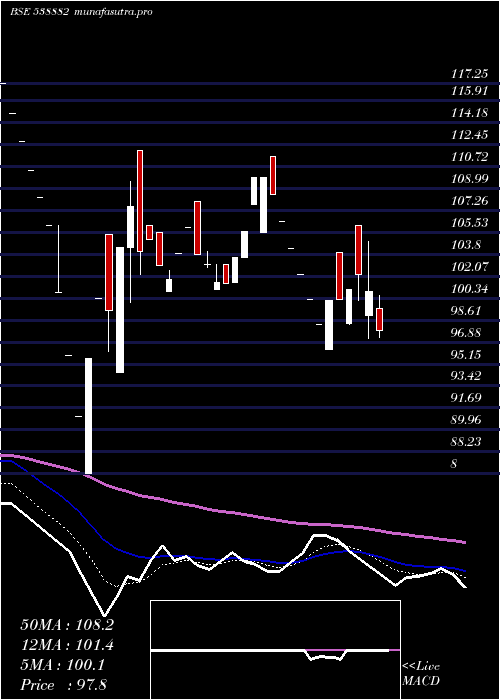This screenshot has height=700, width=500.
Task: Select the 95.15 price level label
Action: (466, 355)
